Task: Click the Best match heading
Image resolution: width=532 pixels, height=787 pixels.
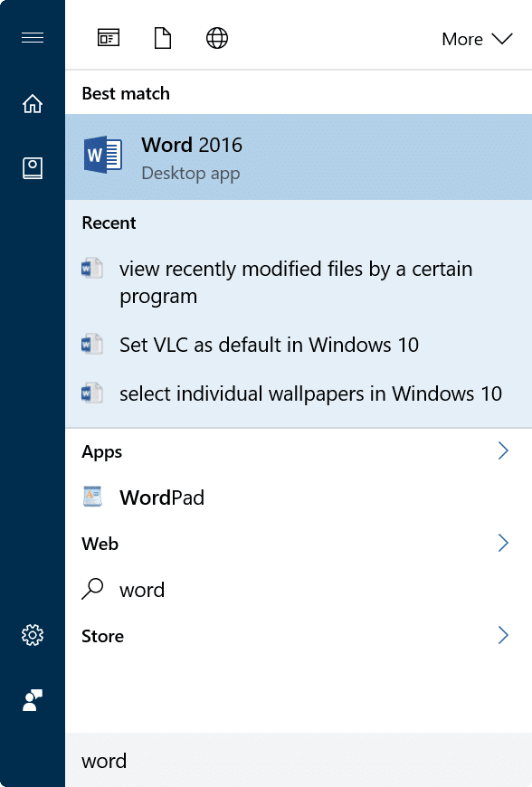Action: coord(126,93)
